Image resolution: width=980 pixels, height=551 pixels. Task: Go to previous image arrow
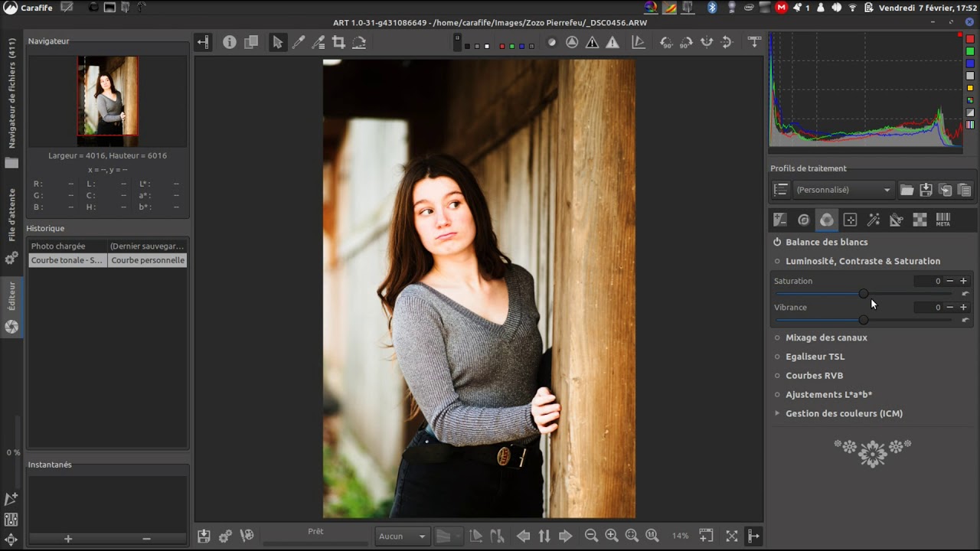click(x=524, y=536)
